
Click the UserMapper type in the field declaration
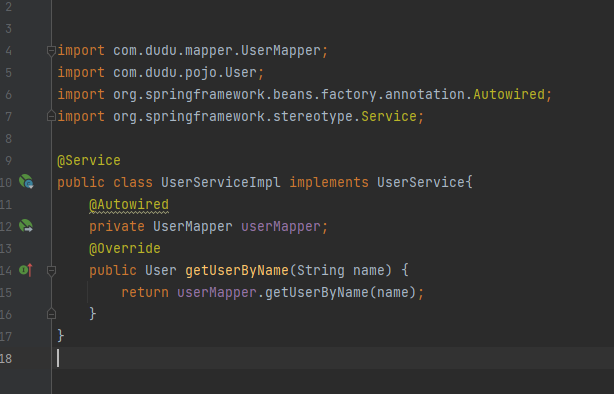coord(193,227)
